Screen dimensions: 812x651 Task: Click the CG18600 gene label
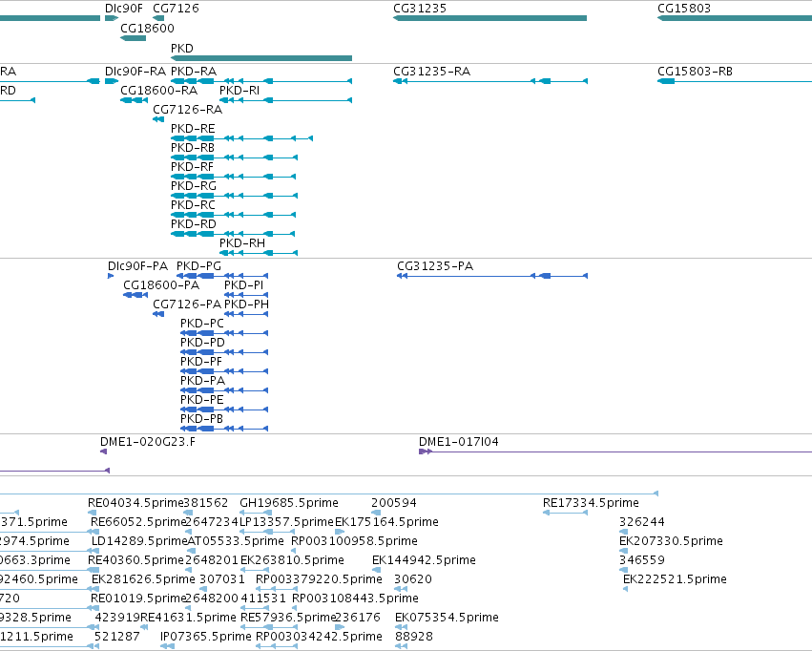click(x=147, y=28)
